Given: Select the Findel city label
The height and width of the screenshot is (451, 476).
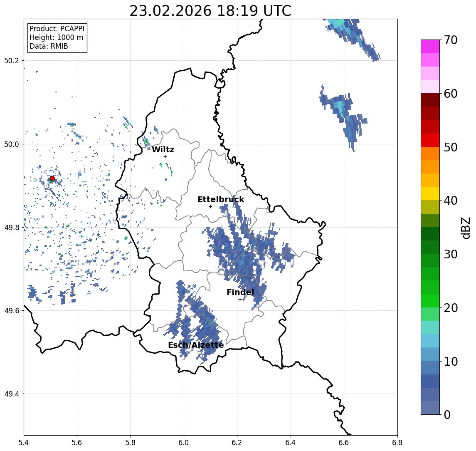Looking at the screenshot, I should tap(240, 292).
